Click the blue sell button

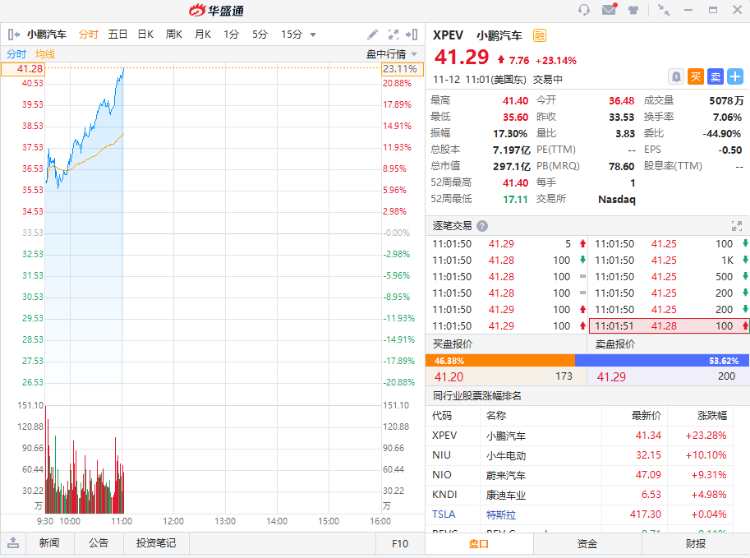715,77
